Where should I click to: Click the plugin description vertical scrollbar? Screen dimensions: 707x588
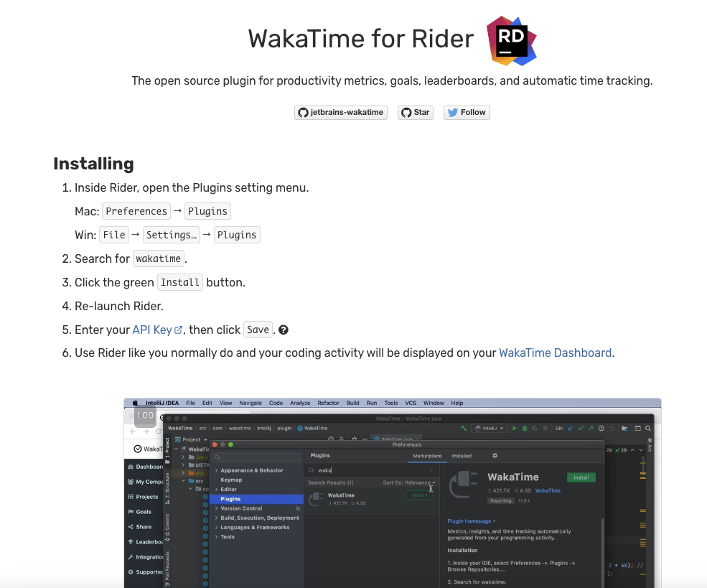tap(602, 553)
